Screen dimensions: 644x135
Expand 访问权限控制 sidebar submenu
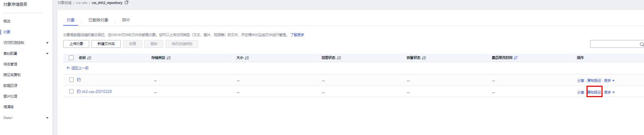[47, 43]
